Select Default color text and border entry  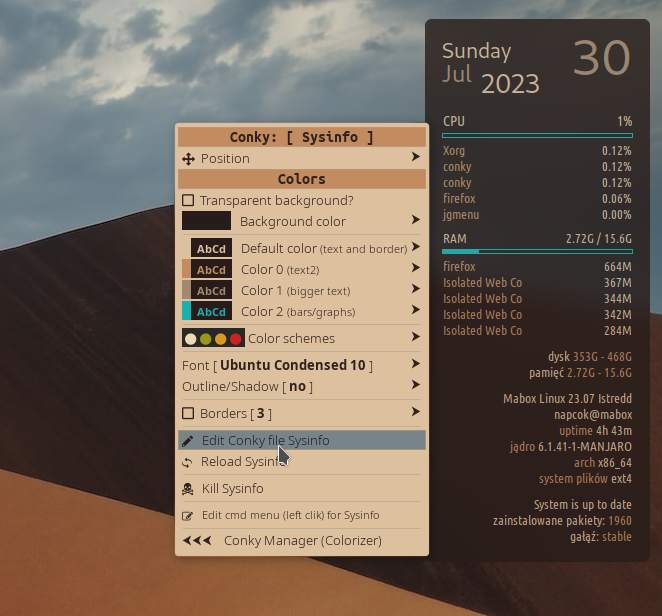pos(322,248)
